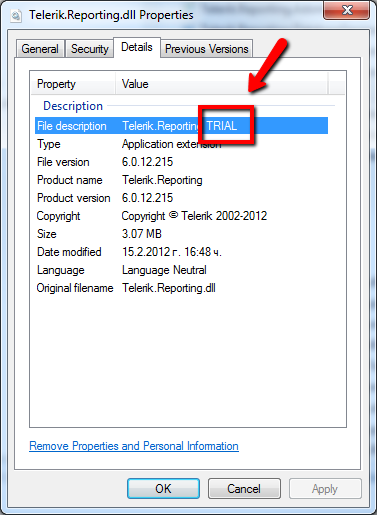This screenshot has height=515, width=377.
Task: Click the Property column header
Action: click(73, 84)
